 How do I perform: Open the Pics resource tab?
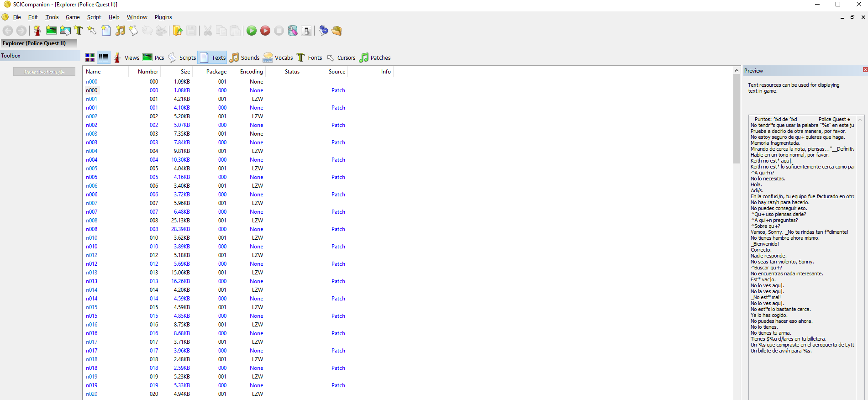[x=153, y=58]
